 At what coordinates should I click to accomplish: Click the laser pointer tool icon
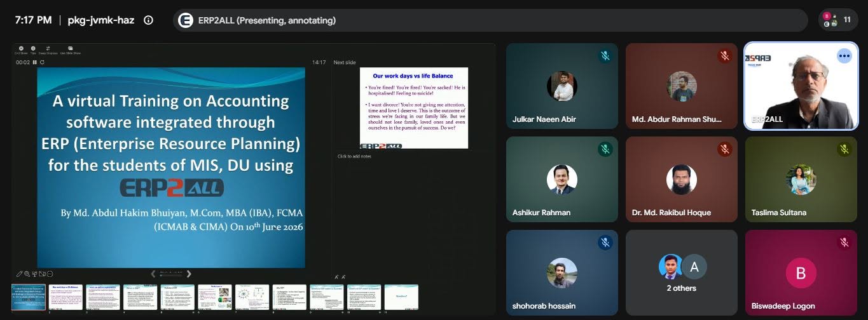(x=34, y=274)
